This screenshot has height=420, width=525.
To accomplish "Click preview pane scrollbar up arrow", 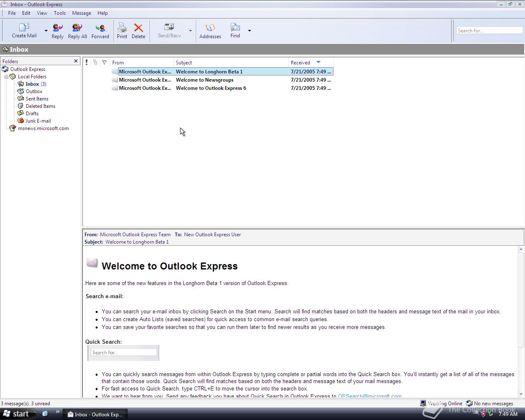I will tap(521, 249).
